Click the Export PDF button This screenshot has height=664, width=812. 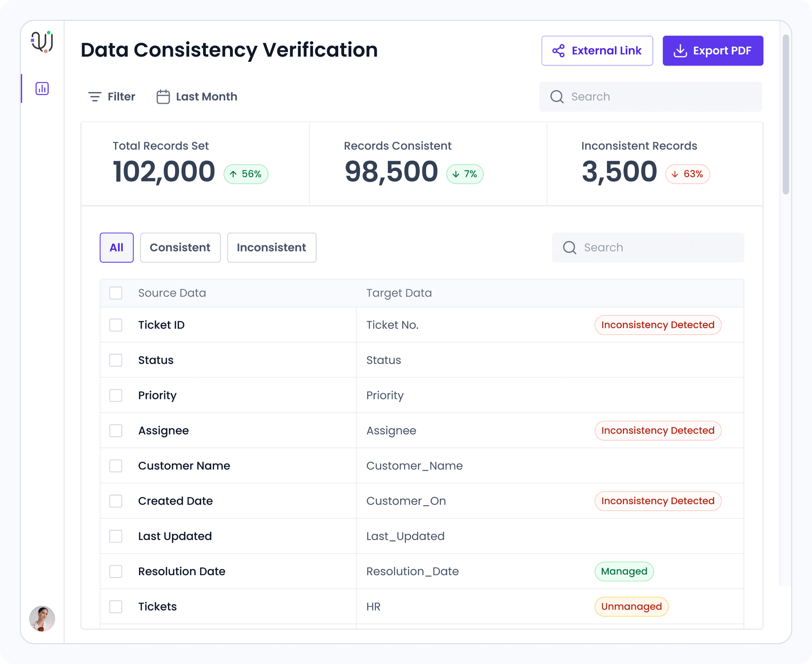(x=713, y=50)
